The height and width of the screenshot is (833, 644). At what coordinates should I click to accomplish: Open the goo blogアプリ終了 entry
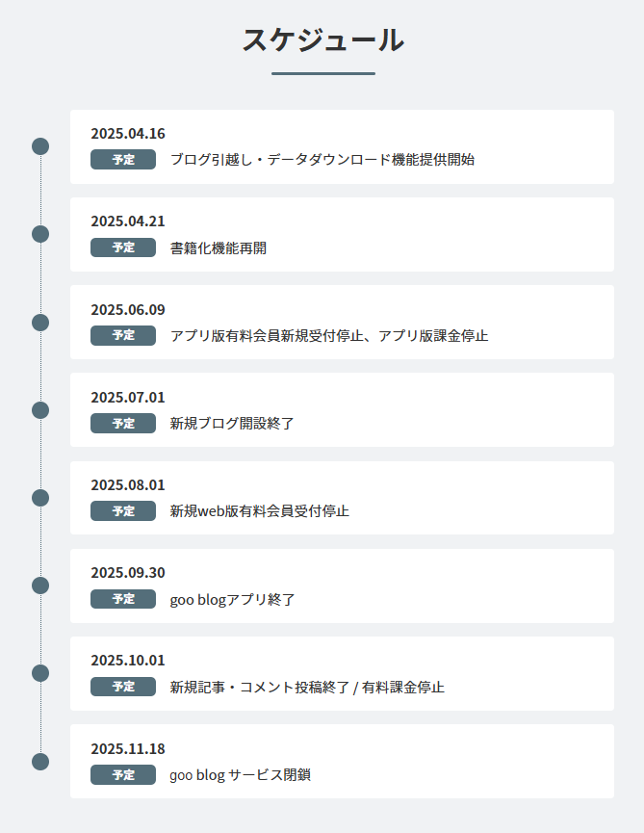(232, 600)
